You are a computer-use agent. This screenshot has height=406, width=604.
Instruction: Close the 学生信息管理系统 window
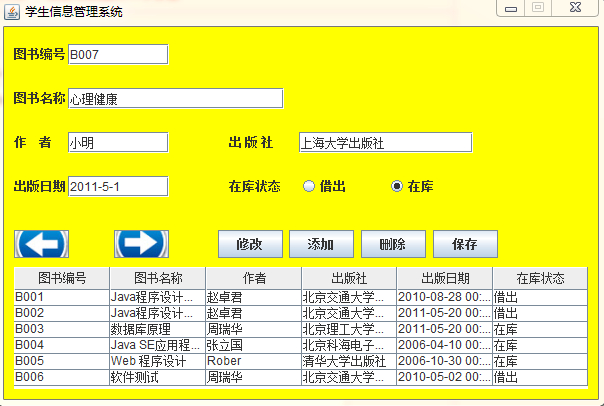(575, 8)
